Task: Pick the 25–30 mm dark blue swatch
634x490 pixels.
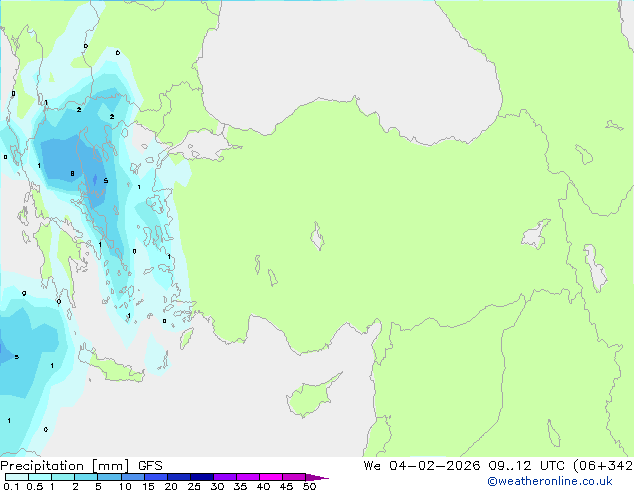Action: tap(201, 477)
